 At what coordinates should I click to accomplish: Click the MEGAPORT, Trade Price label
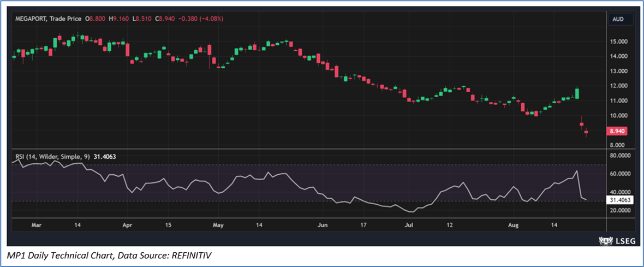(x=48, y=19)
